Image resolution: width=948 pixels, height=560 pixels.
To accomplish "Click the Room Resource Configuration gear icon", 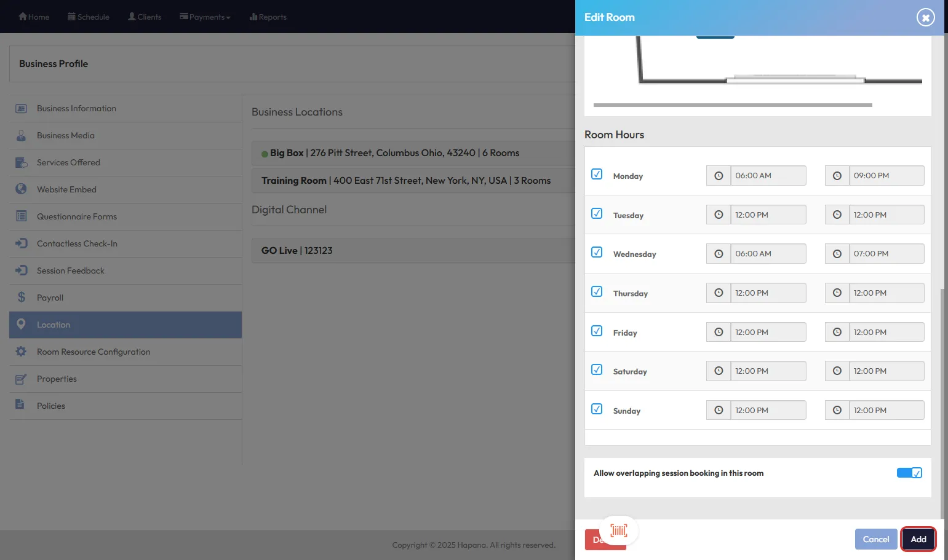I will coord(22,352).
